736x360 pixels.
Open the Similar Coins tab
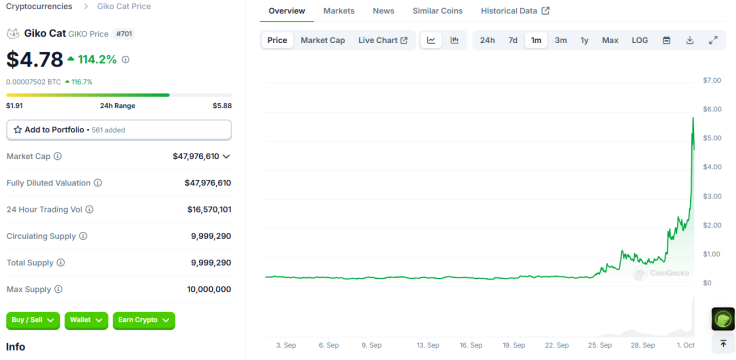[437, 11]
